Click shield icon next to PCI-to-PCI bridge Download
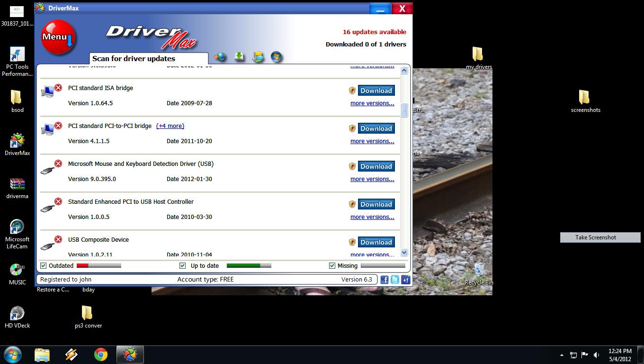 [352, 128]
